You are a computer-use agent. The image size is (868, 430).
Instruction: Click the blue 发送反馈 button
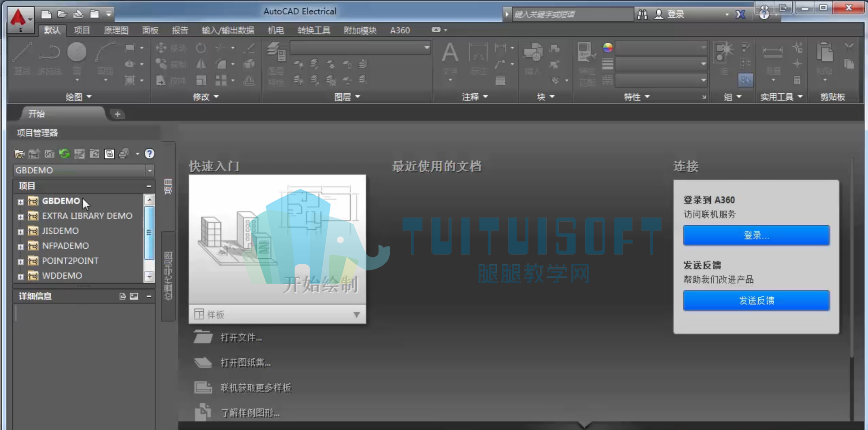756,300
